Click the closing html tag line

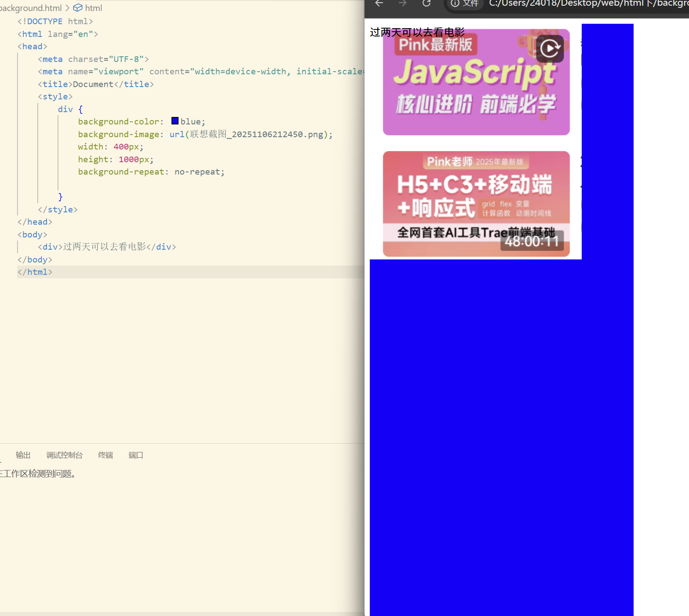35,272
